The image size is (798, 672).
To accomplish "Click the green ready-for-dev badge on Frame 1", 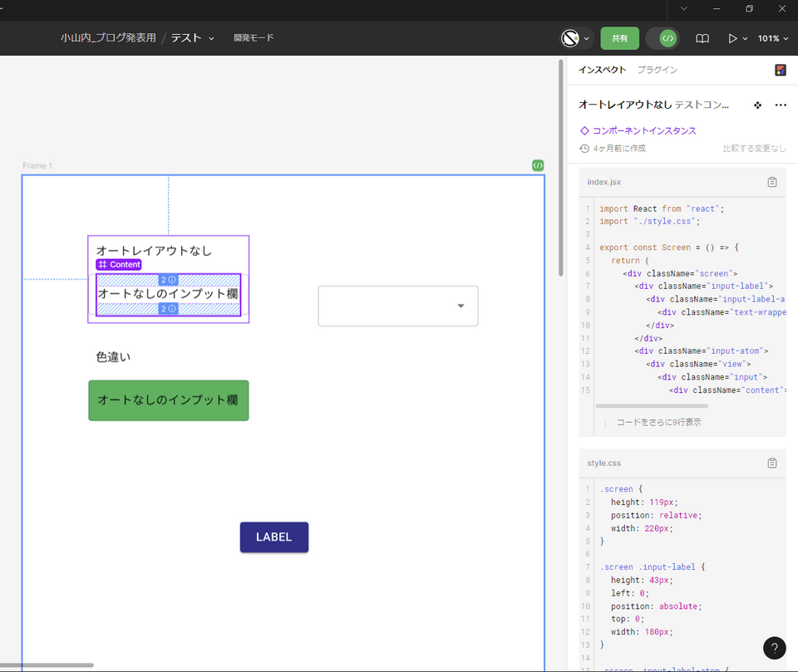I will (x=538, y=165).
